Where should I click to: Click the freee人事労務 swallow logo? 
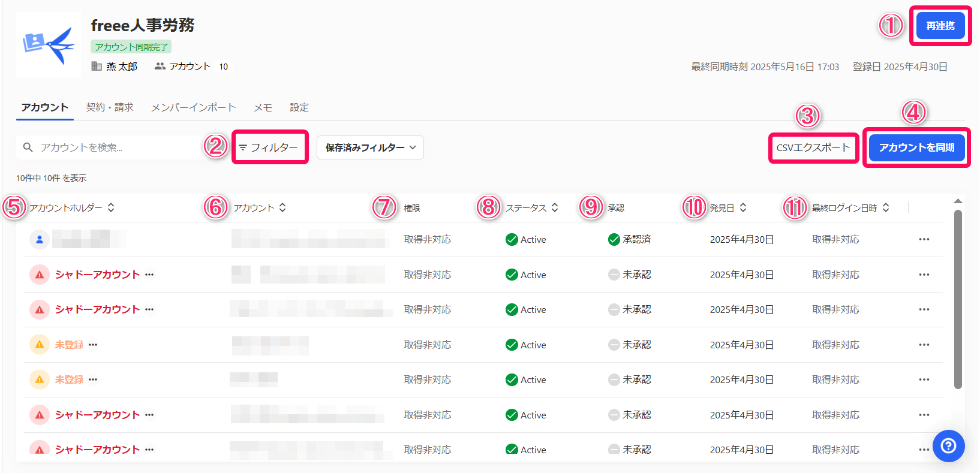pyautogui.click(x=49, y=44)
